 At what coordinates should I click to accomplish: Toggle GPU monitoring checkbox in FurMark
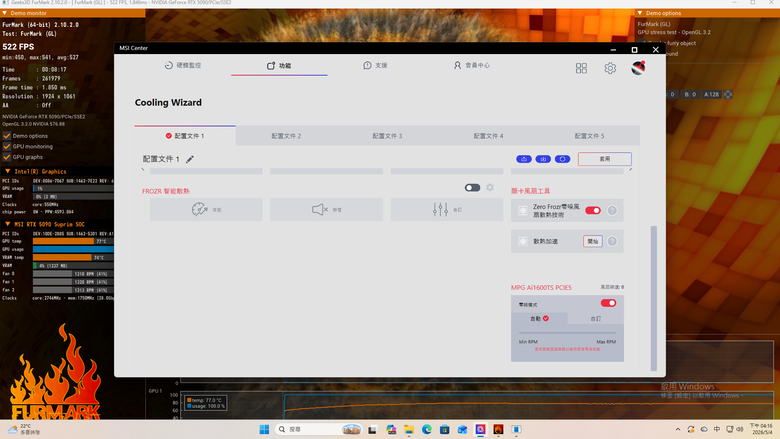pos(6,146)
